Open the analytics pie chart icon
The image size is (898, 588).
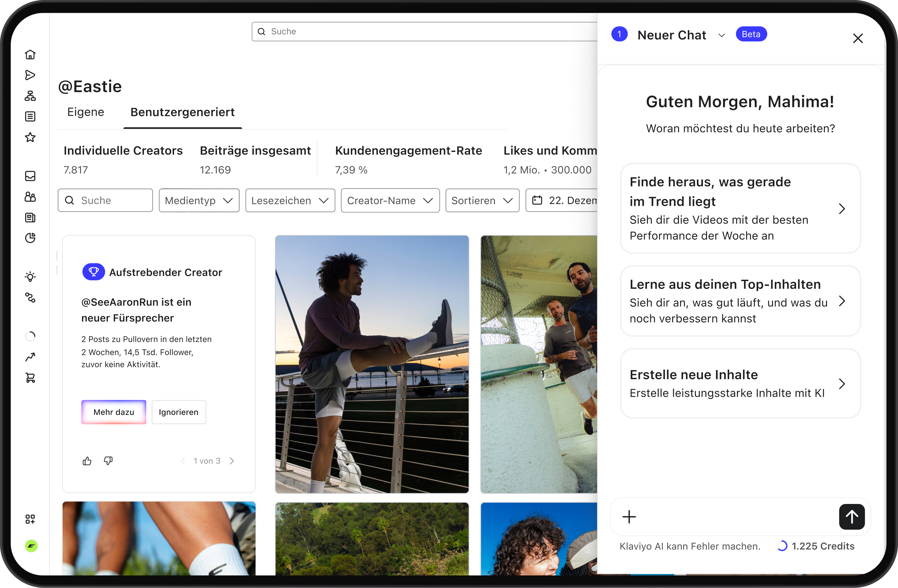(30, 238)
